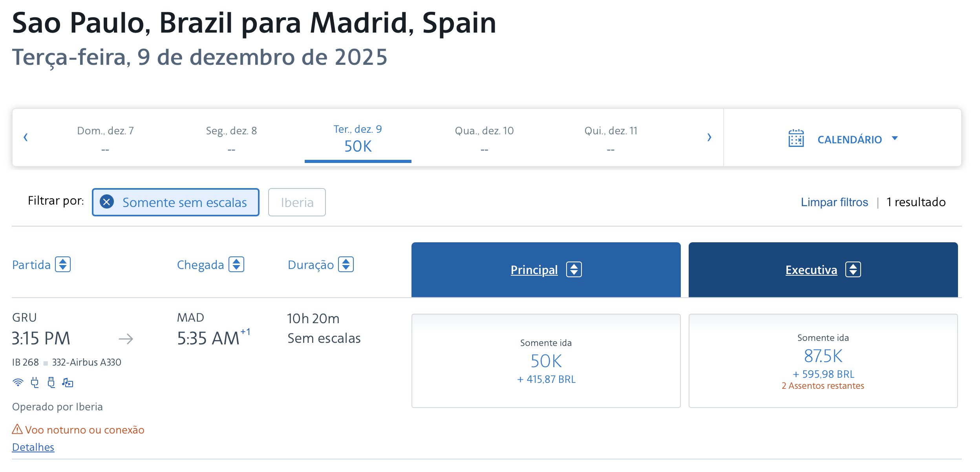This screenshot has height=472, width=980.
Task: Go to previous dates with left arrow
Action: click(26, 137)
